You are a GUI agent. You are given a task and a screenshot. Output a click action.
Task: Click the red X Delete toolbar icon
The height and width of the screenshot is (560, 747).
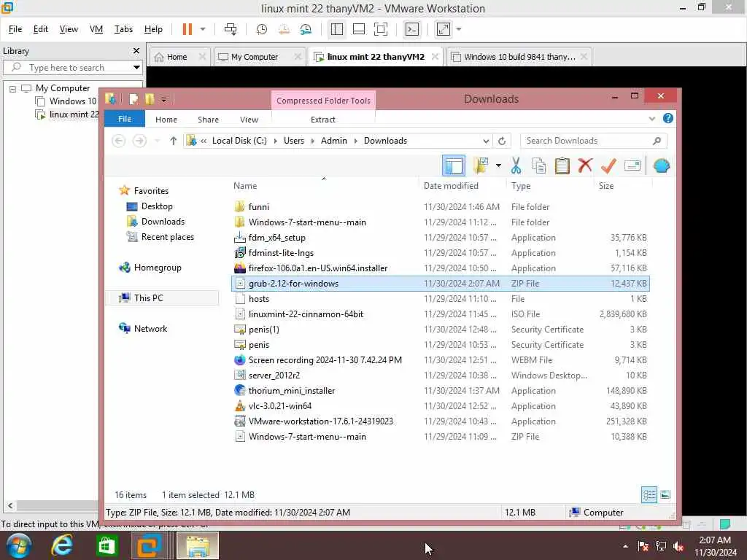pyautogui.click(x=585, y=166)
